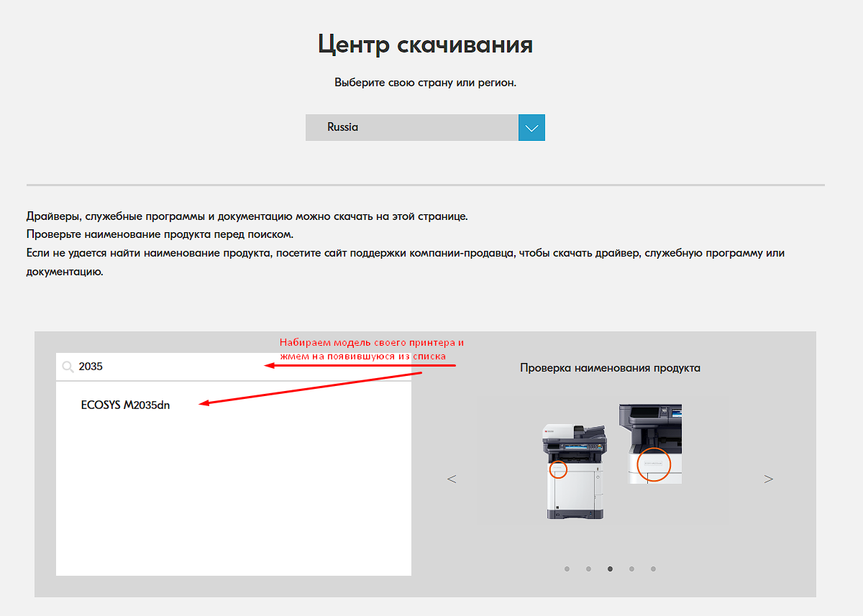Click the magnifier icon in search box

[x=68, y=367]
